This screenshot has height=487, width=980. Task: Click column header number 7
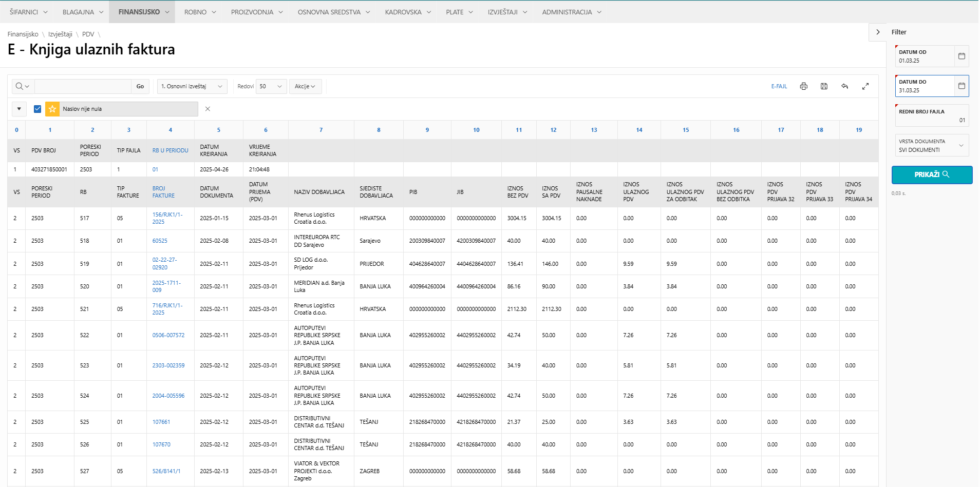pos(321,130)
